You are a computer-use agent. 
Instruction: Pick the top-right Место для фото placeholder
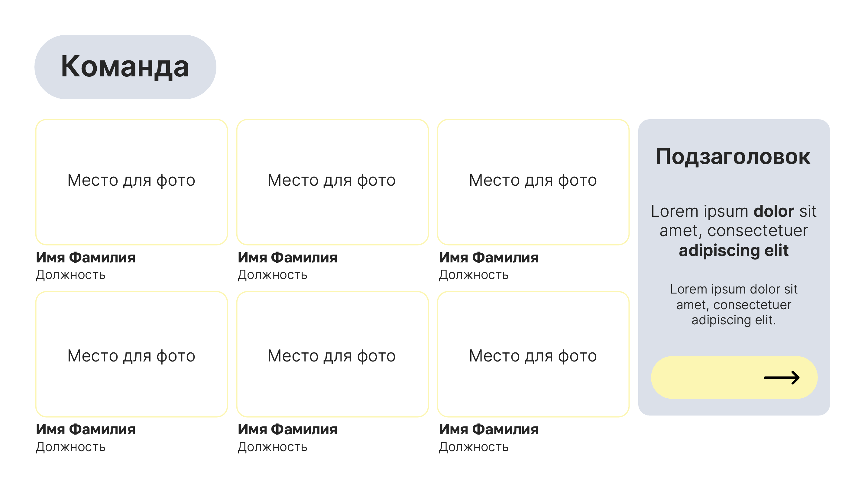click(533, 181)
